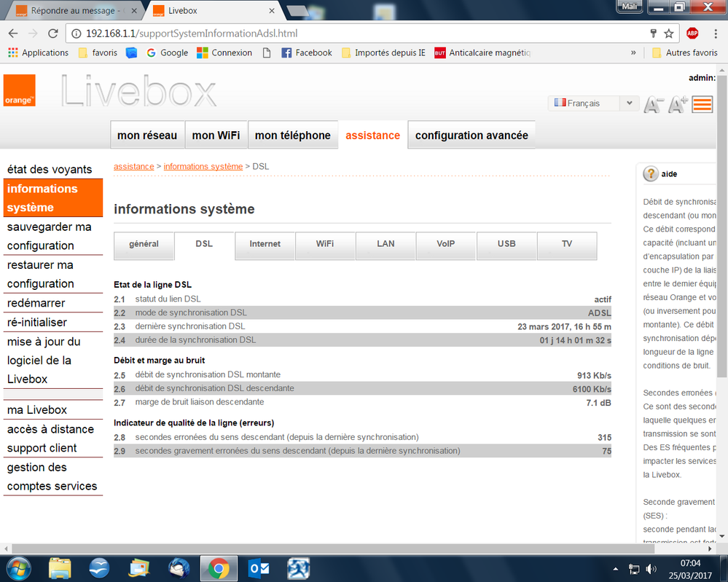
Task: Open état des voyants in sidebar
Action: coord(50,170)
